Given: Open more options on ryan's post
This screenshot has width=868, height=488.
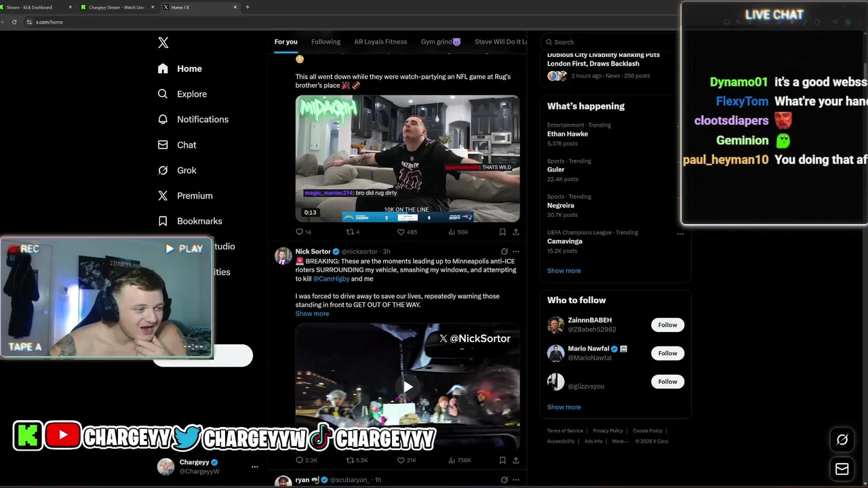Looking at the screenshot, I should (x=516, y=480).
